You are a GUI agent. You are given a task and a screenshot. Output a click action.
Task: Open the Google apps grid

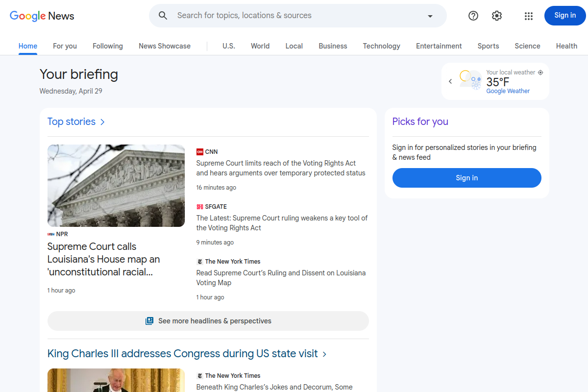point(528,16)
